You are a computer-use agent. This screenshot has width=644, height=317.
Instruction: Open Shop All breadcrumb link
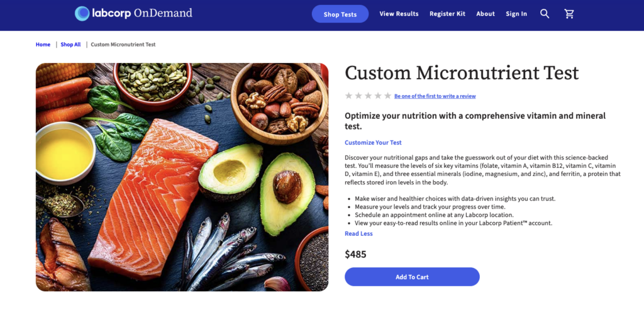[x=70, y=45]
